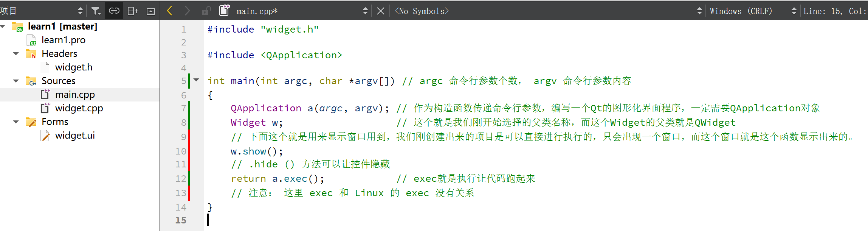
Task: Open the project tree filter options
Action: (96, 11)
